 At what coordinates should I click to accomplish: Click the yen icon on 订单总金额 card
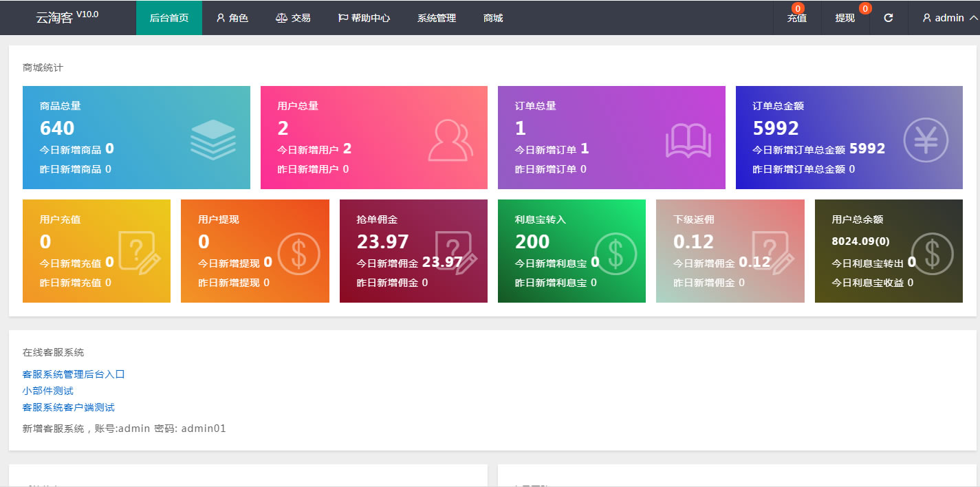coord(926,140)
